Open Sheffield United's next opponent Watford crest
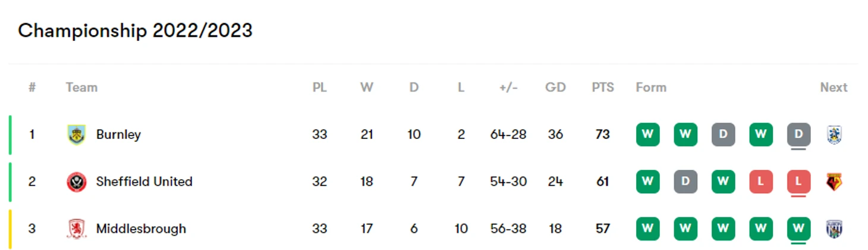Screen dimensions: 868x250 point(834,182)
